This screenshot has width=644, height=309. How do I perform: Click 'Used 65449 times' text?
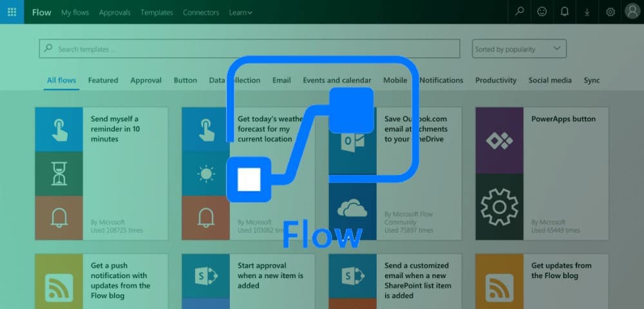tap(556, 230)
